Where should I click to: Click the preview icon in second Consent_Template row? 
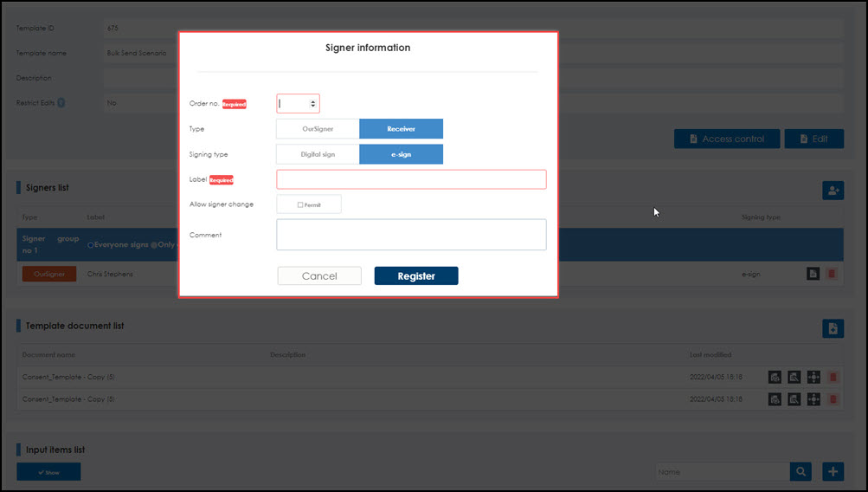pos(775,399)
